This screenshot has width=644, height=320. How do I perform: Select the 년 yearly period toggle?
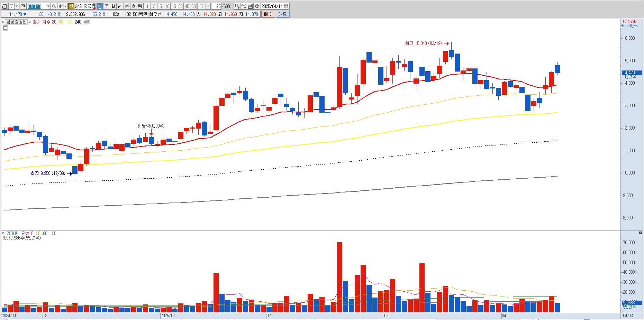(120, 6)
